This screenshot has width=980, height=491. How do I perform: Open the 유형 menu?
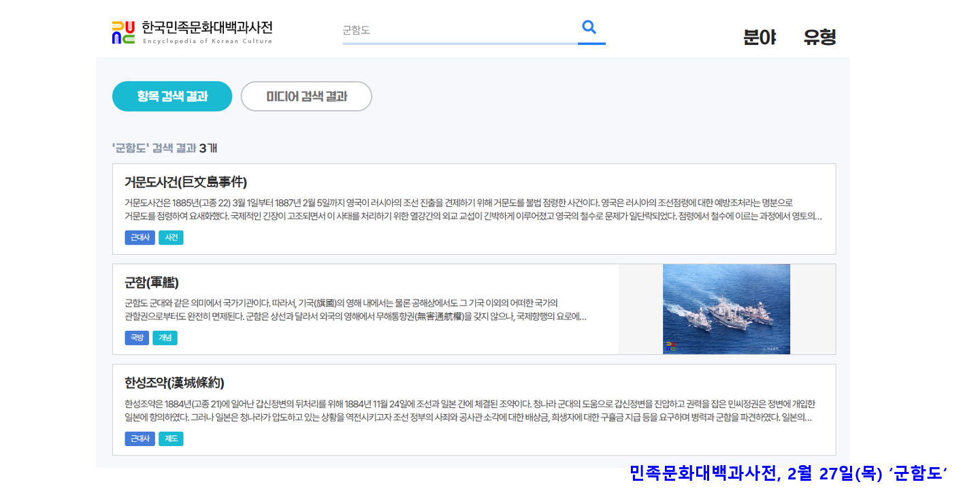pos(819,37)
